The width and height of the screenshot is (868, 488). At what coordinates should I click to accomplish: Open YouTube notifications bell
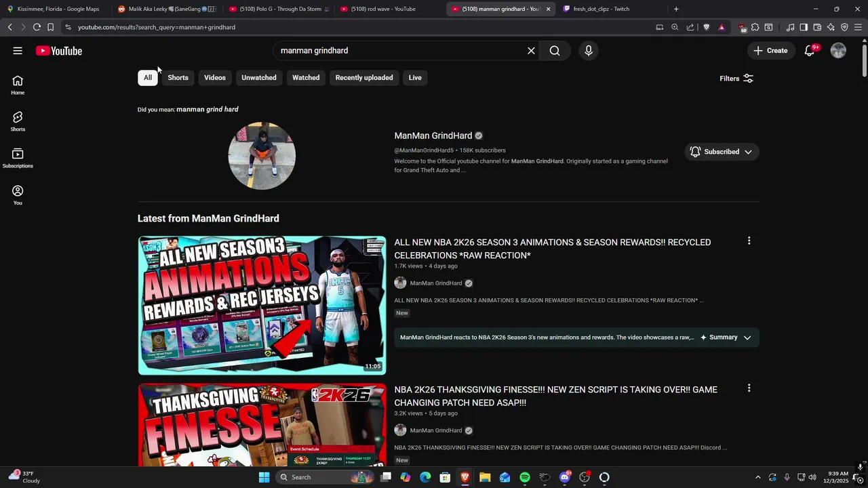(x=809, y=51)
